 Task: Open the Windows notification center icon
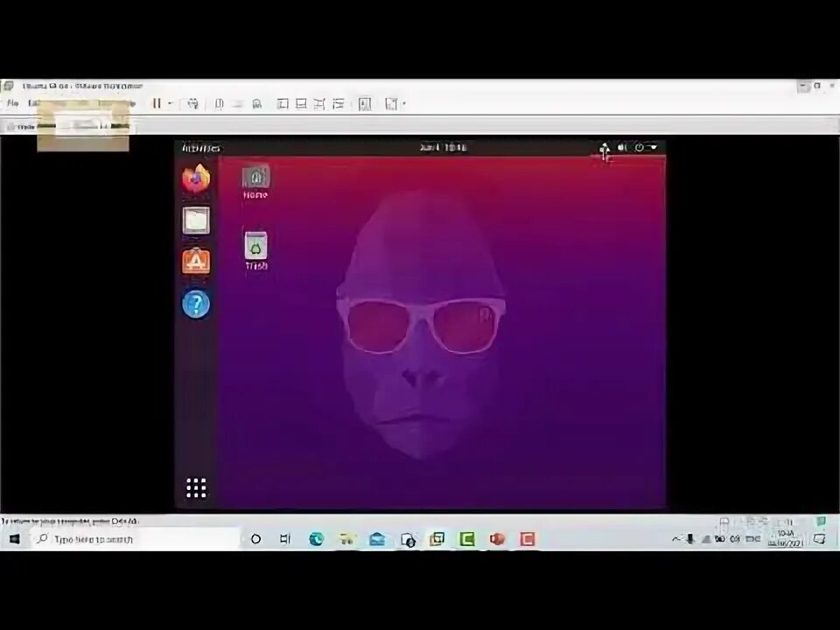tap(820, 539)
